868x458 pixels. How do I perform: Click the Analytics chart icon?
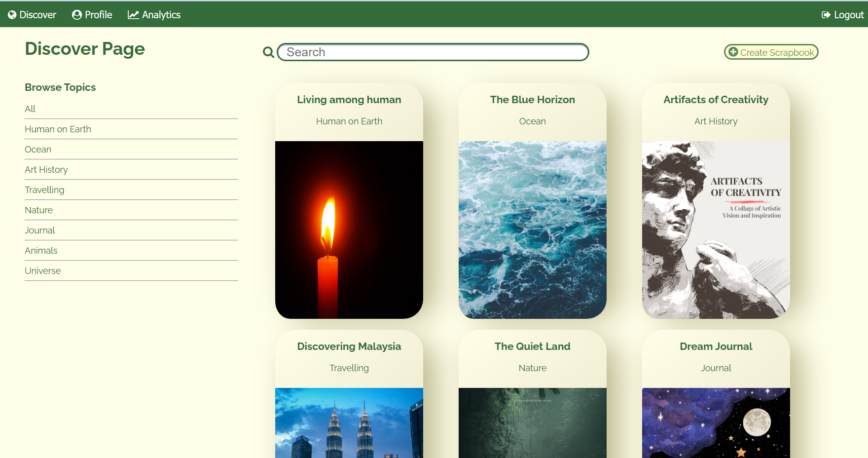(133, 14)
